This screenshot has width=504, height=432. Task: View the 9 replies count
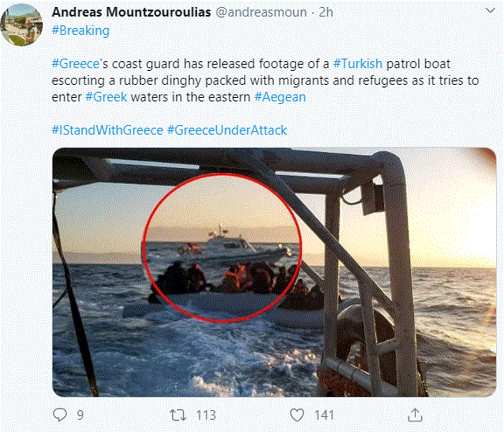80,415
